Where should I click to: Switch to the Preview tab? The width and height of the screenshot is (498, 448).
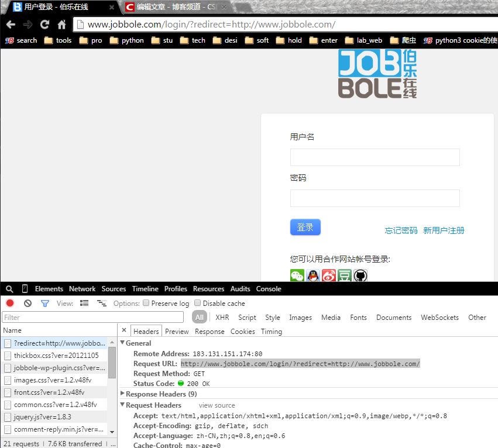click(x=177, y=332)
